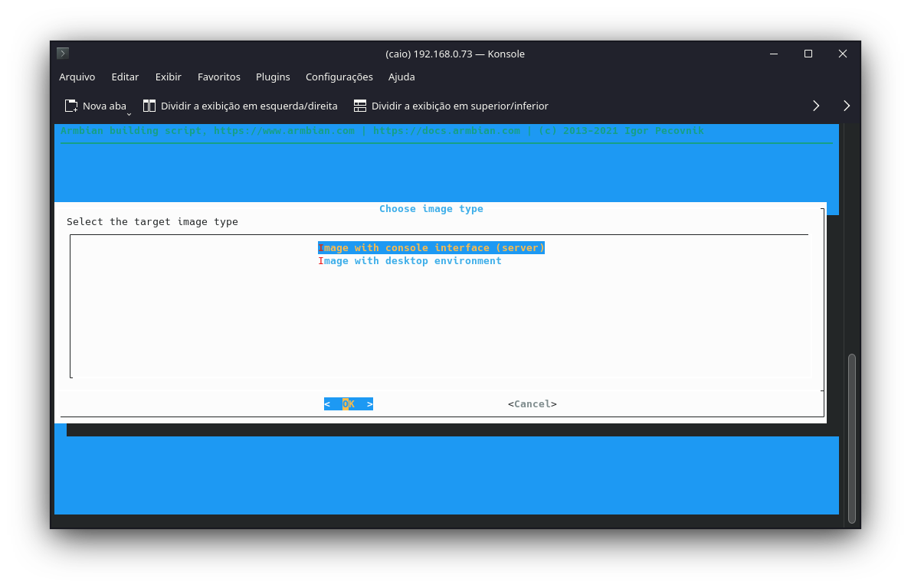This screenshot has width=911, height=588.
Task: Select 'Image with desktop environment' option
Action: [410, 261]
